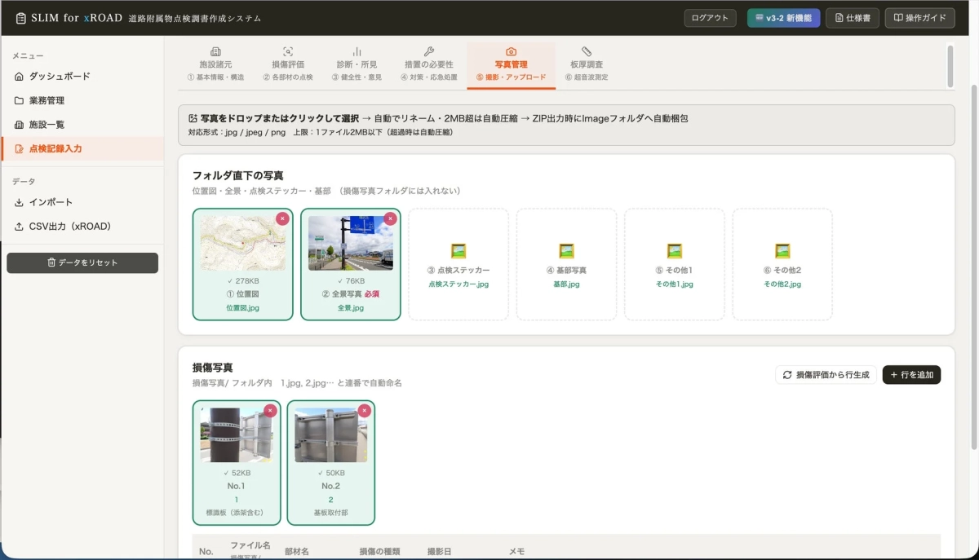Click the scan icon on 損傷評価 tab

(288, 51)
